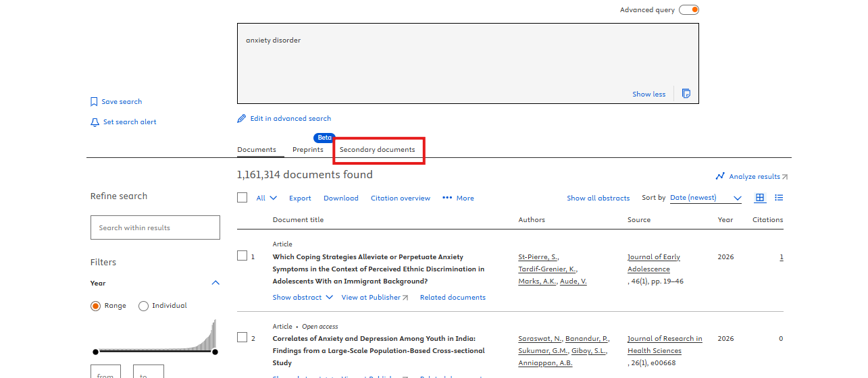868x378 pixels.
Task: Collapse the Year filter section
Action: click(x=215, y=283)
